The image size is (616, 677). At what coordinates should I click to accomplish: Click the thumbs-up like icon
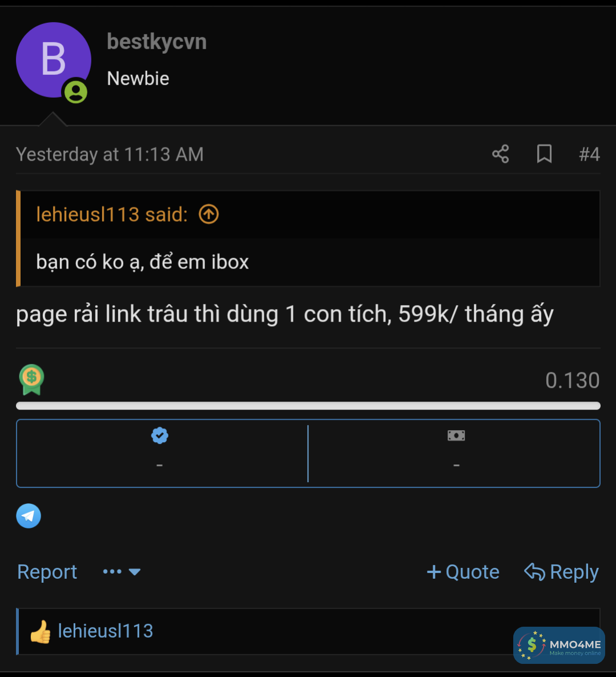tap(40, 632)
